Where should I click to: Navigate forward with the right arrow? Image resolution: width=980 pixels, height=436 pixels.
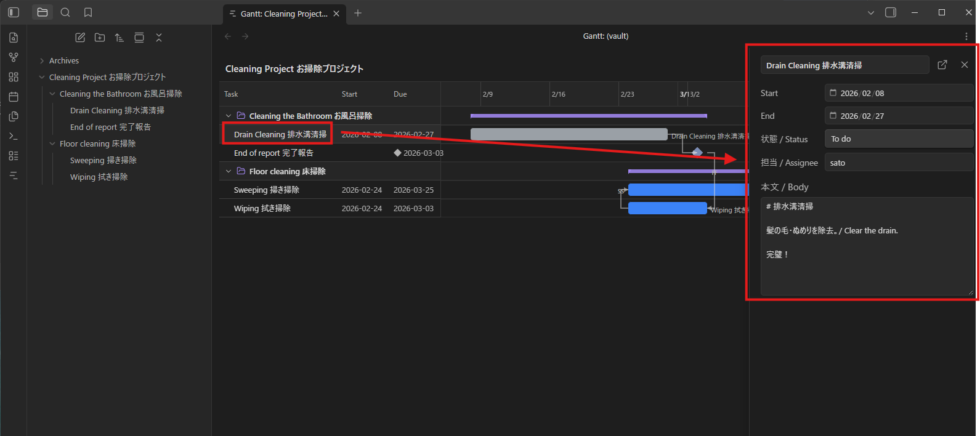pyautogui.click(x=245, y=36)
